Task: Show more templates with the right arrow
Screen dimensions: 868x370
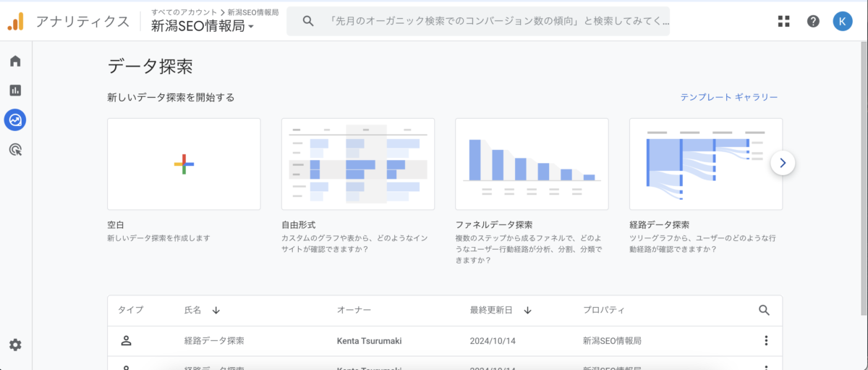Action: point(783,163)
